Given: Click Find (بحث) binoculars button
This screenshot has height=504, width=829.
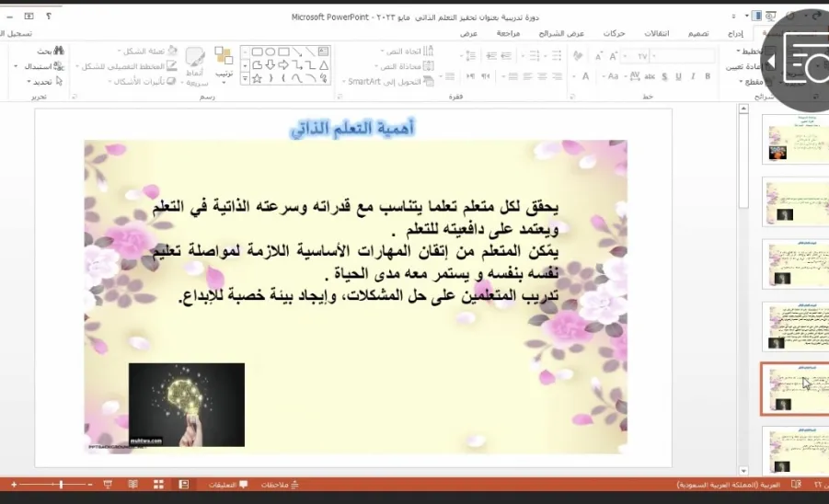Looking at the screenshot, I should tap(51, 52).
